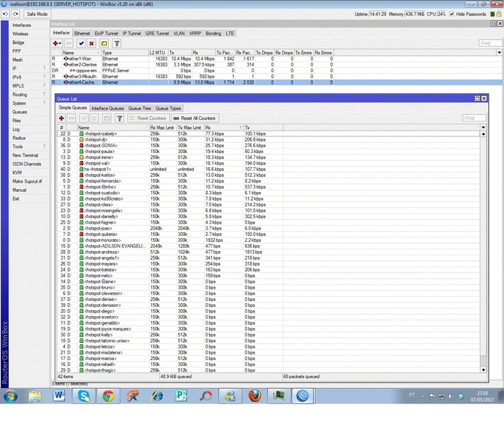This screenshot has height=433, width=504.
Task: Open Interface Queues tab in Queue List
Action: (107, 108)
